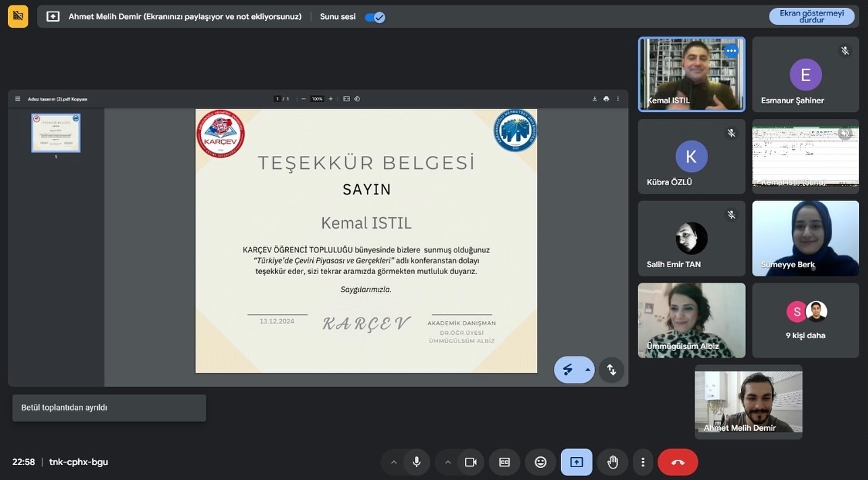Screen dimensions: 868x480
Task: Toggle the Sunu sesi switch
Action: 375,17
